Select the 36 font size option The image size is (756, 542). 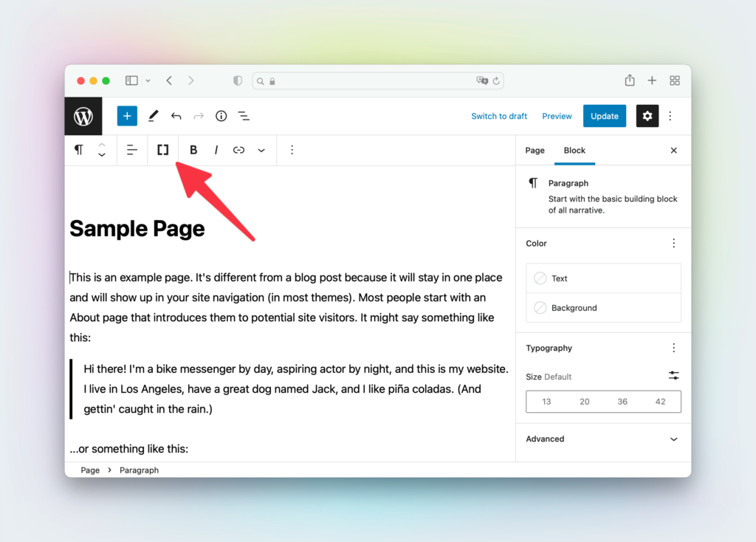pyautogui.click(x=622, y=402)
